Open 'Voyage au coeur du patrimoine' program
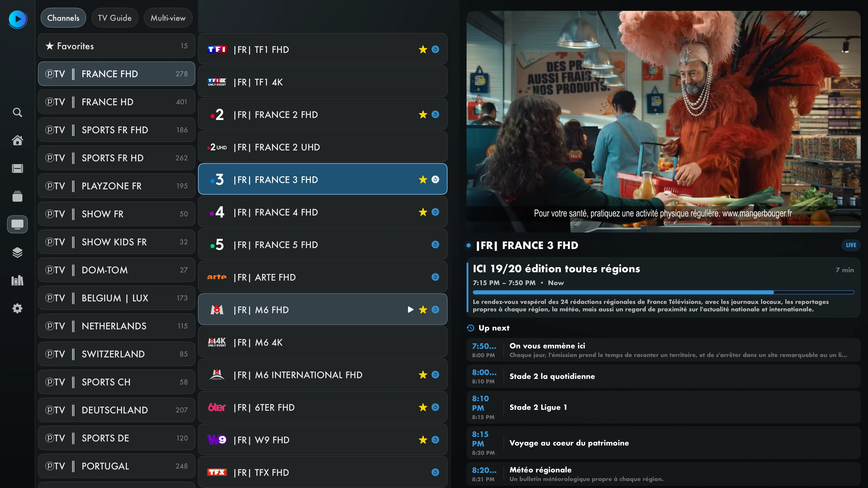The height and width of the screenshot is (488, 868). [663, 443]
